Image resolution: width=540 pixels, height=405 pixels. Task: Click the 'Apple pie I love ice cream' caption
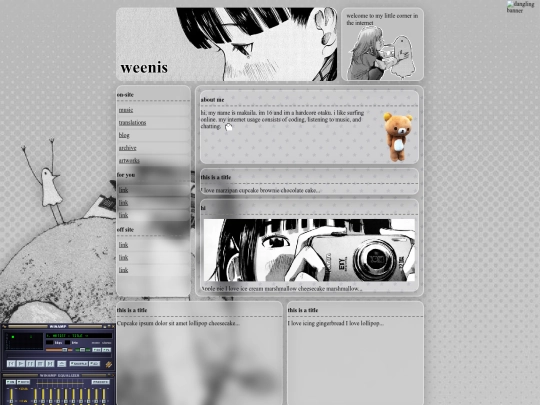281,289
